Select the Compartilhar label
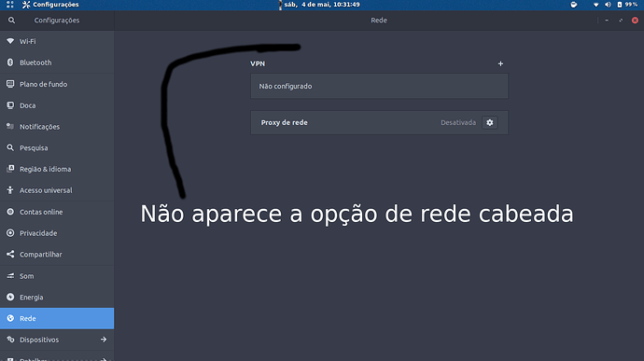This screenshot has height=361, width=644. 41,255
